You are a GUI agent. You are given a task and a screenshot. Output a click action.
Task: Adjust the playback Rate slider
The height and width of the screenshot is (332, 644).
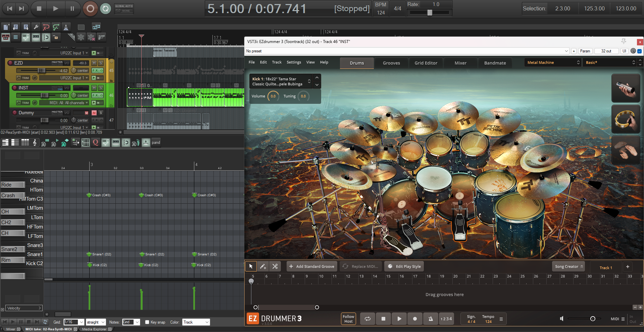pos(430,13)
